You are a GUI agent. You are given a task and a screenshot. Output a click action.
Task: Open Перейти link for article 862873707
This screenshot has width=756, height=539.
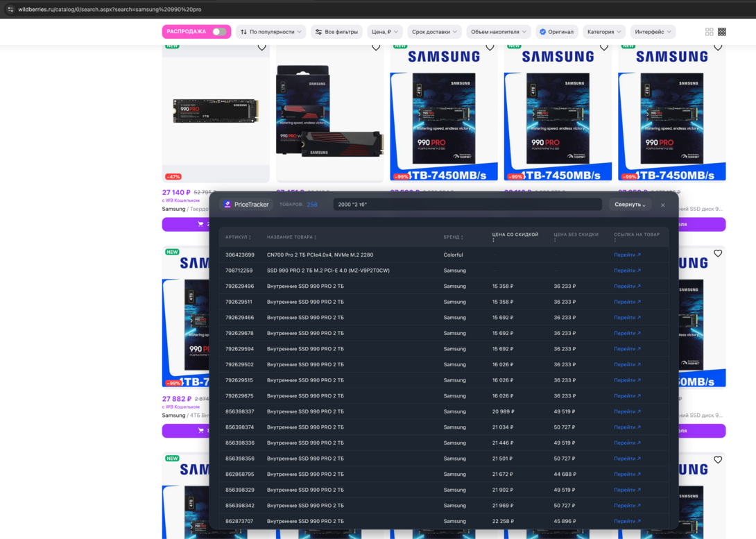[627, 521]
